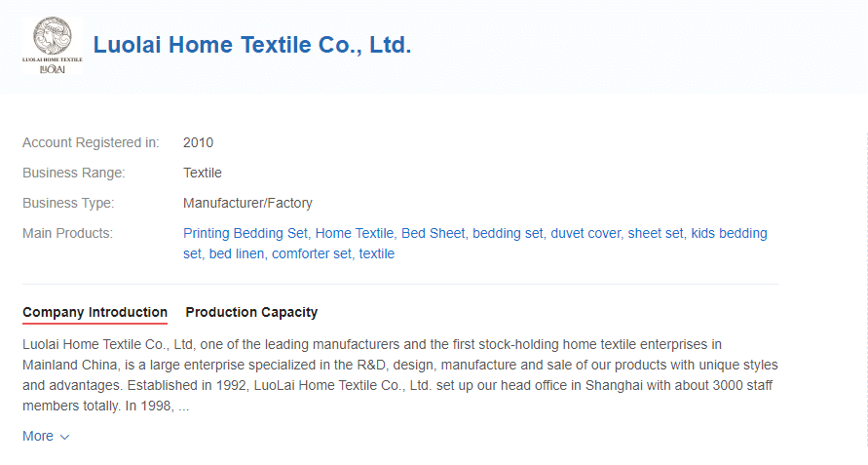Viewport: 868px width, 465px height.
Task: Open the comforter set link
Action: click(x=313, y=253)
